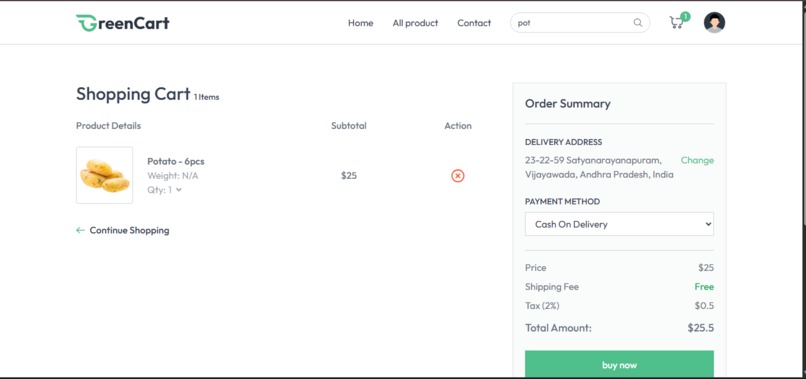Click Change delivery address link
Viewport: 806px width, 379px height.
[x=697, y=160]
